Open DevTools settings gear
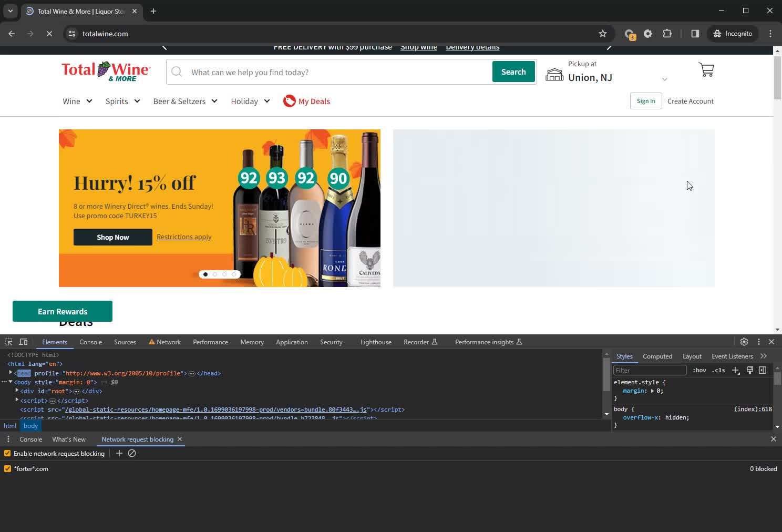 tap(744, 342)
